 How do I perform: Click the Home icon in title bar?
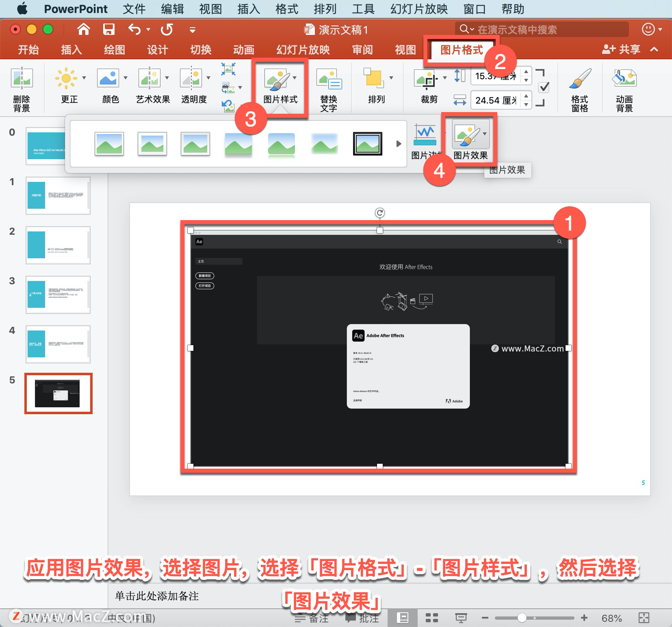pos(84,29)
